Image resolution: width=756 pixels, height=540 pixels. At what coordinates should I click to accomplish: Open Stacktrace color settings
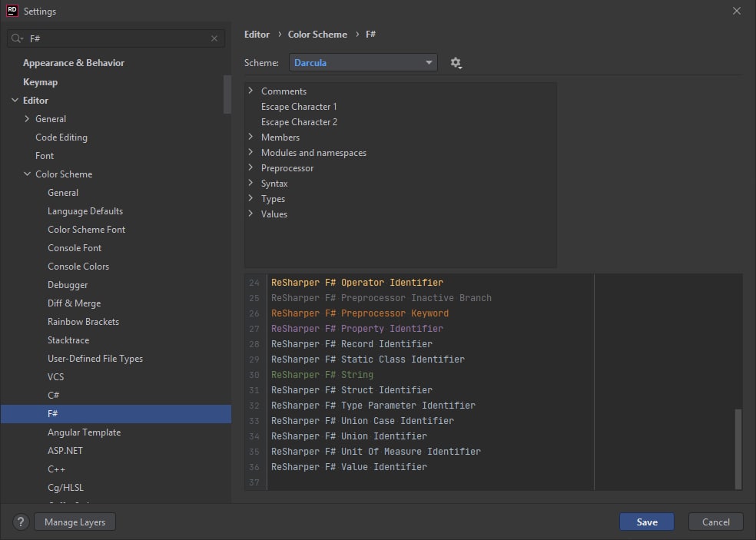pos(68,340)
